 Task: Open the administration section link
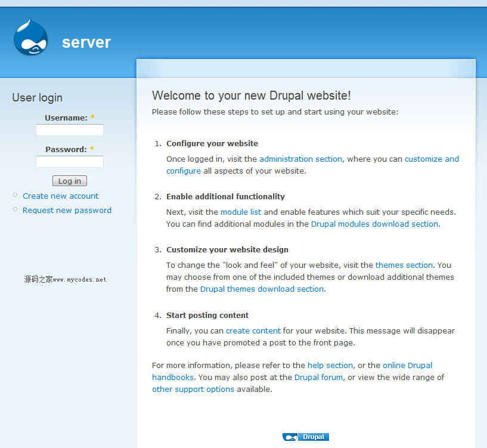click(x=300, y=159)
